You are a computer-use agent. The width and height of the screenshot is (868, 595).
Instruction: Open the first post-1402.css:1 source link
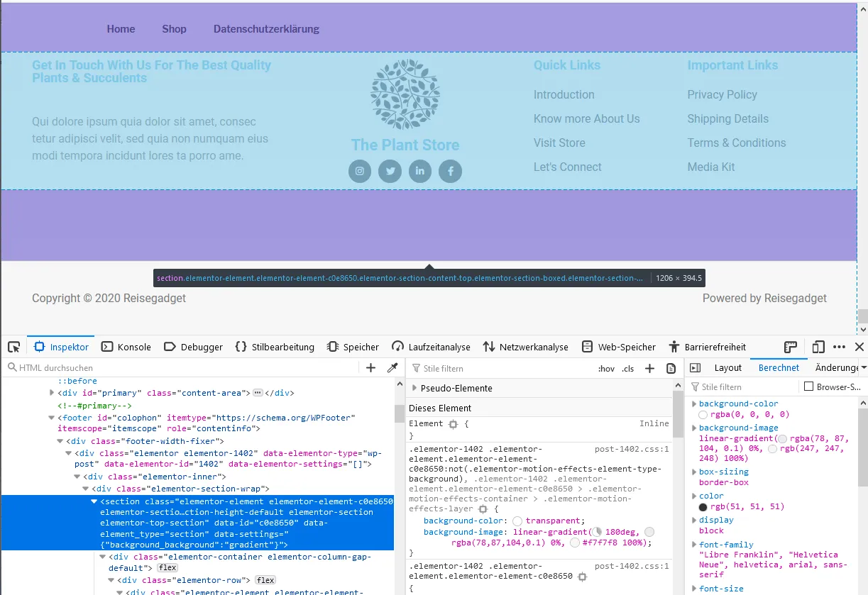coord(632,450)
